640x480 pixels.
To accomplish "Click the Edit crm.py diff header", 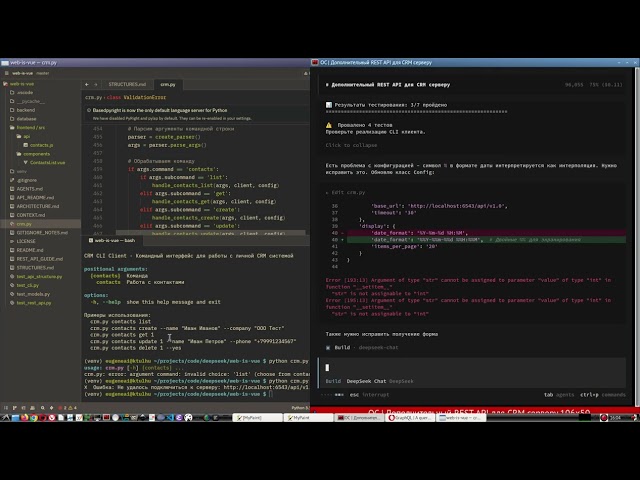I will [x=345, y=192].
